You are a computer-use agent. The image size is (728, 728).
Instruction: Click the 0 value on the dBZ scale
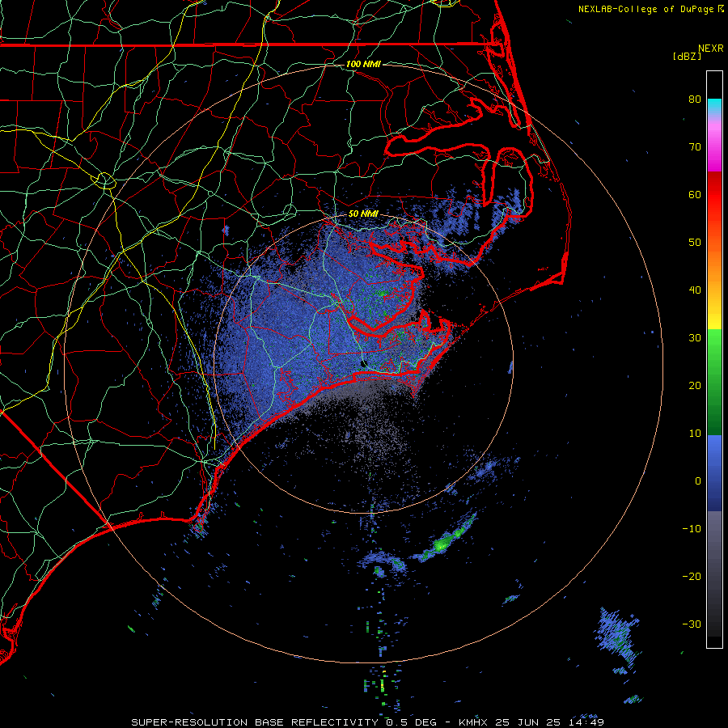point(698,481)
